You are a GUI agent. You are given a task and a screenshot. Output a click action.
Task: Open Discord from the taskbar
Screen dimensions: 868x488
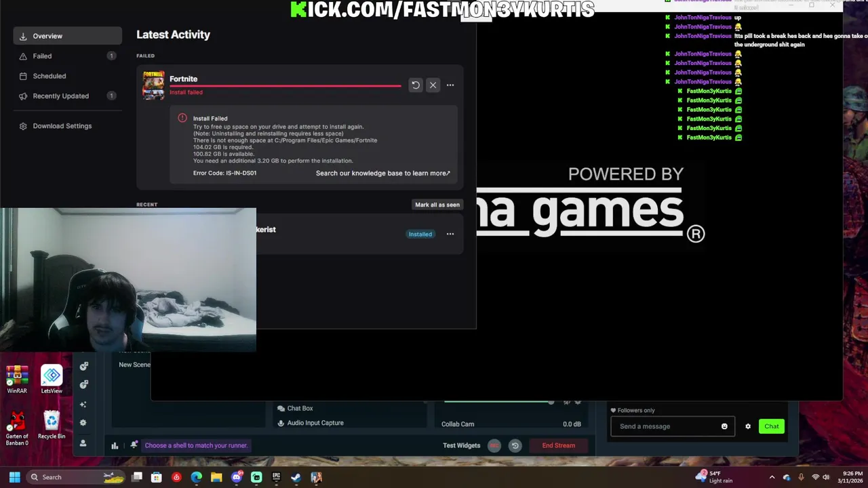tap(237, 477)
